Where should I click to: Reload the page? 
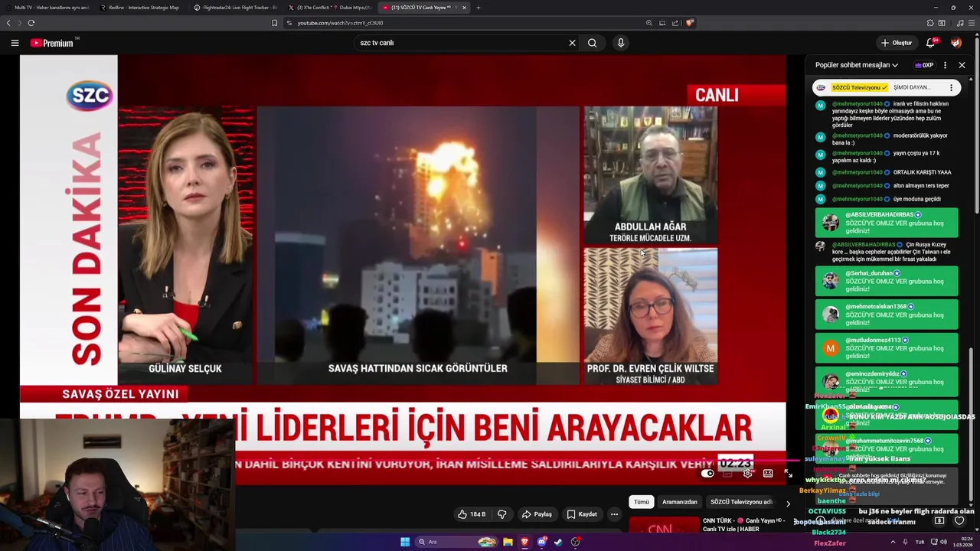point(31,23)
